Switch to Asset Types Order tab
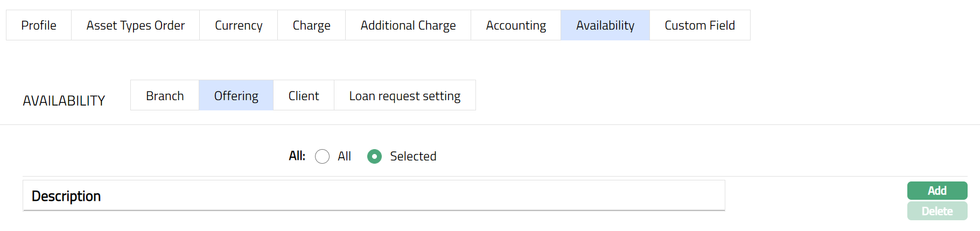980x231 pixels. [135, 25]
